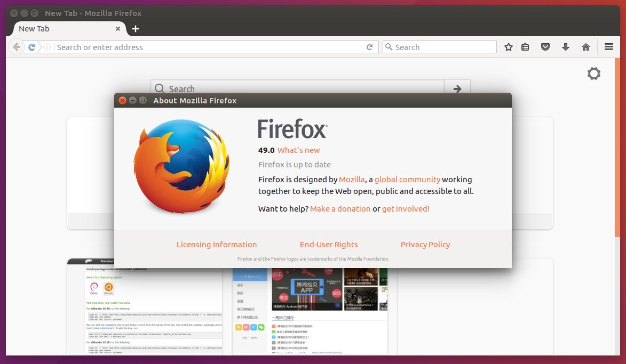Open the Chinese news site thumbnail
The width and height of the screenshot is (626, 364).
[310, 311]
